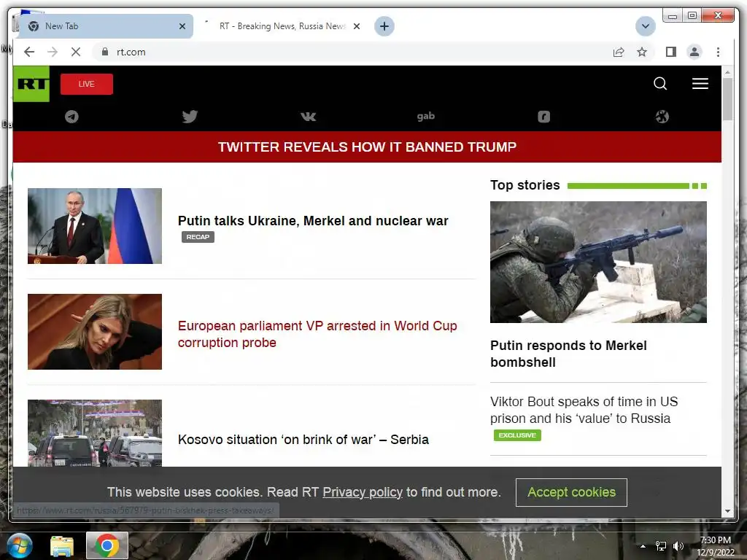Go back with browser back arrow
This screenshot has height=560, width=747.
point(29,52)
